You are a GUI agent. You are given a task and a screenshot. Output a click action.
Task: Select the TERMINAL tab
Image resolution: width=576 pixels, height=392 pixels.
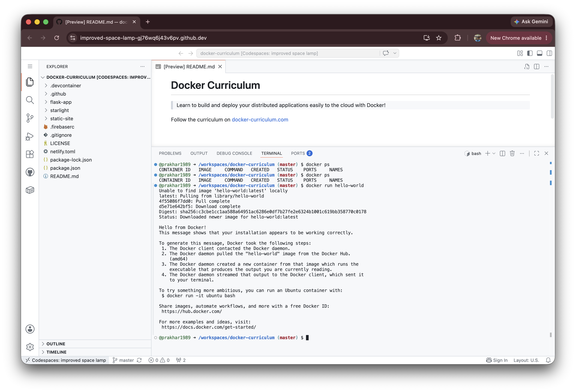pos(271,153)
